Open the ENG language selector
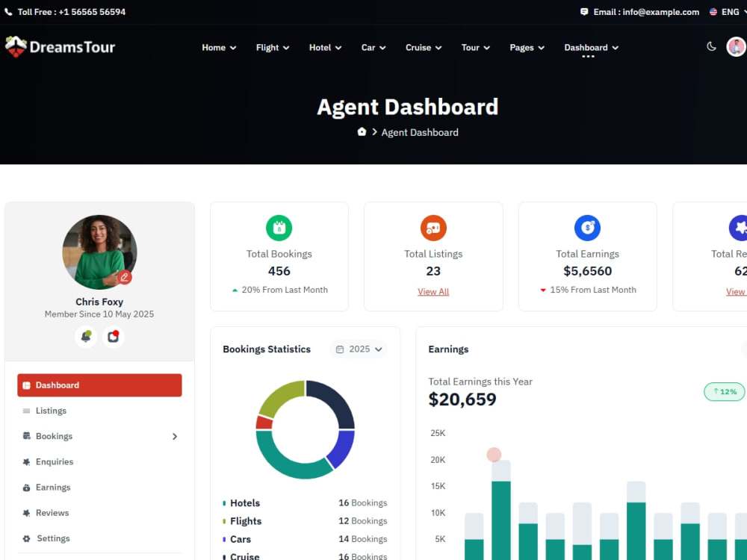This screenshot has height=560, width=747. [x=728, y=12]
